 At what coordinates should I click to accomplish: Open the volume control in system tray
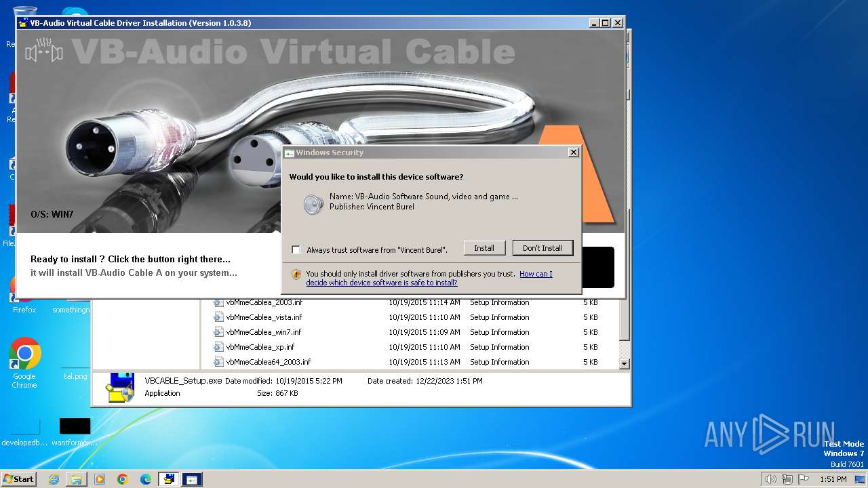point(770,479)
